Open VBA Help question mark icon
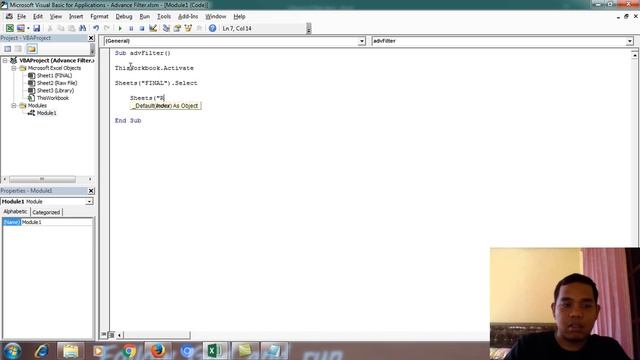The image size is (640, 360). click(x=212, y=28)
